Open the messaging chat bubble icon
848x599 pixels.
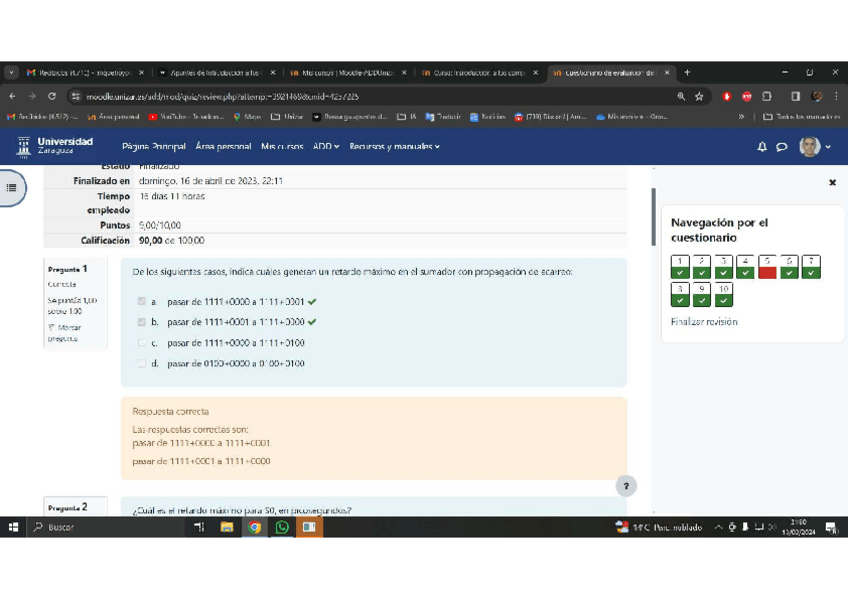coord(782,147)
